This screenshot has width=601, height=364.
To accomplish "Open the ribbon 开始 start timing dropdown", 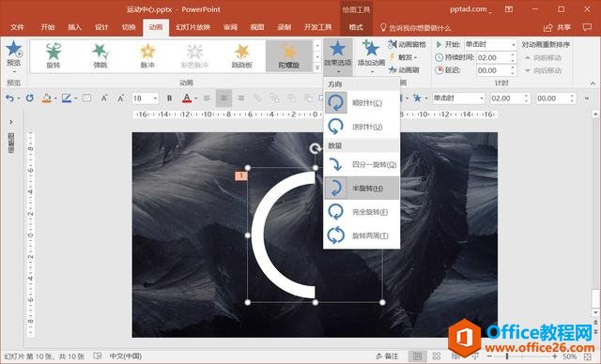I will click(x=490, y=44).
